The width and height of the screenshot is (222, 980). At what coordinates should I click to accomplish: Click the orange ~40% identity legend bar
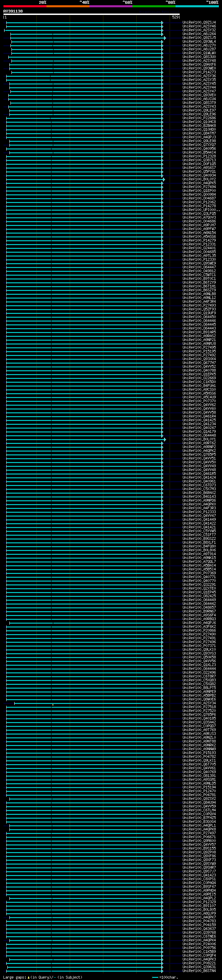[68, 6]
